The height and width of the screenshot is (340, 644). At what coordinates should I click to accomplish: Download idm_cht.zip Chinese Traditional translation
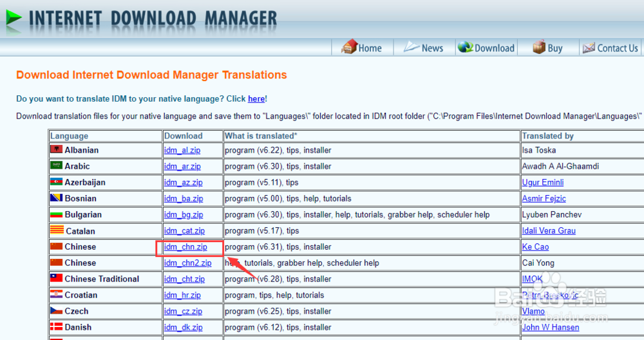point(184,279)
